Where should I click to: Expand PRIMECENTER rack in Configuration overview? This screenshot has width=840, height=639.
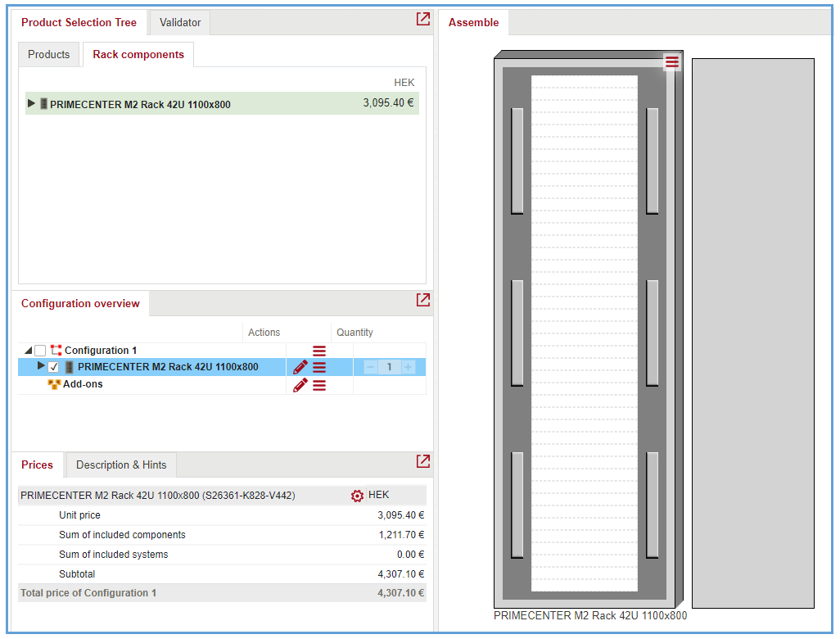(x=41, y=366)
